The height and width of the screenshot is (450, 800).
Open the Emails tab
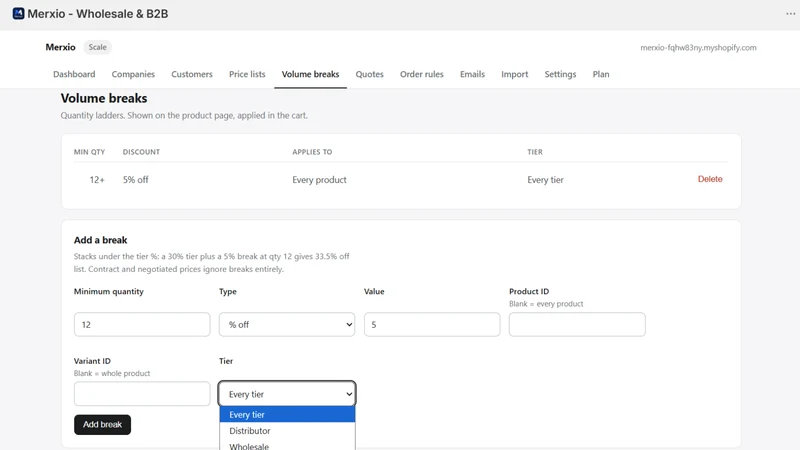pos(472,74)
